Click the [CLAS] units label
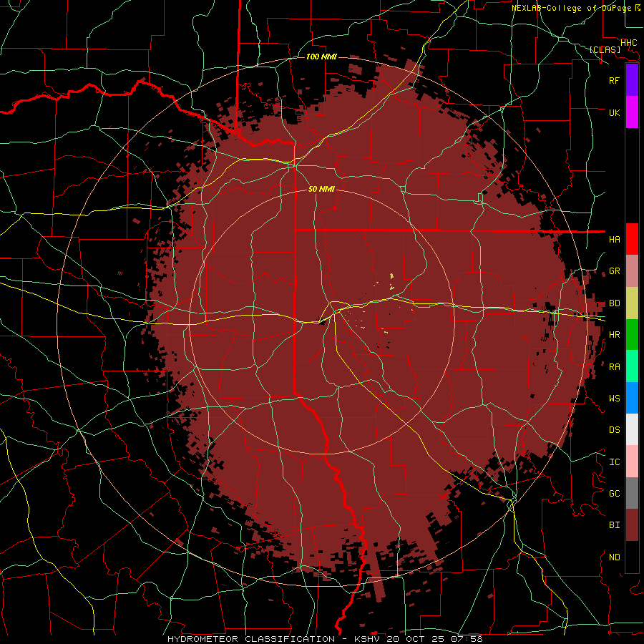The image size is (644, 644). pyautogui.click(x=604, y=49)
